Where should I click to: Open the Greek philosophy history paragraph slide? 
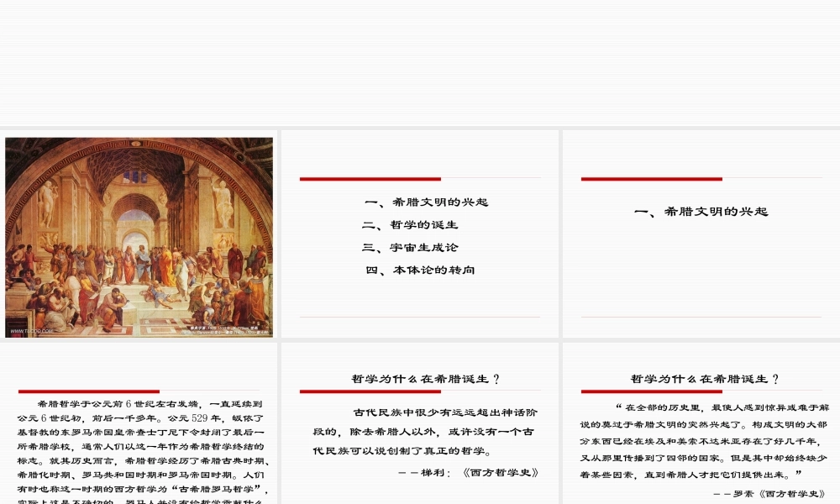139,423
